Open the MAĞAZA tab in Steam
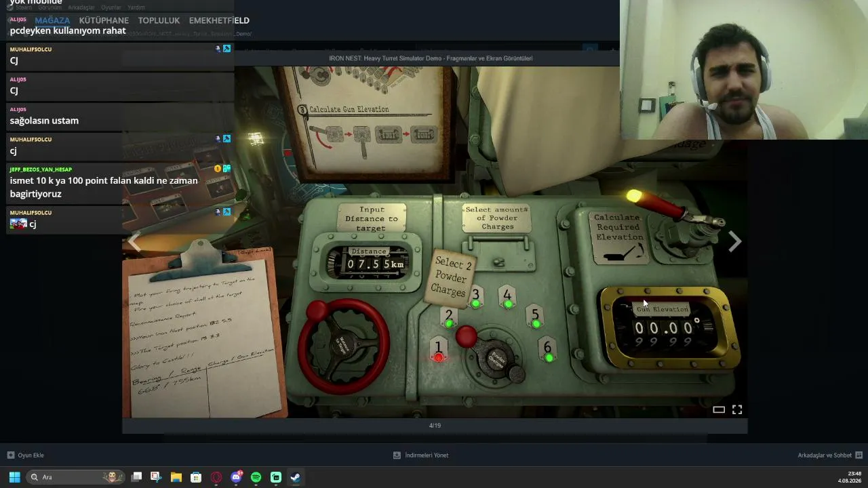 (52, 20)
